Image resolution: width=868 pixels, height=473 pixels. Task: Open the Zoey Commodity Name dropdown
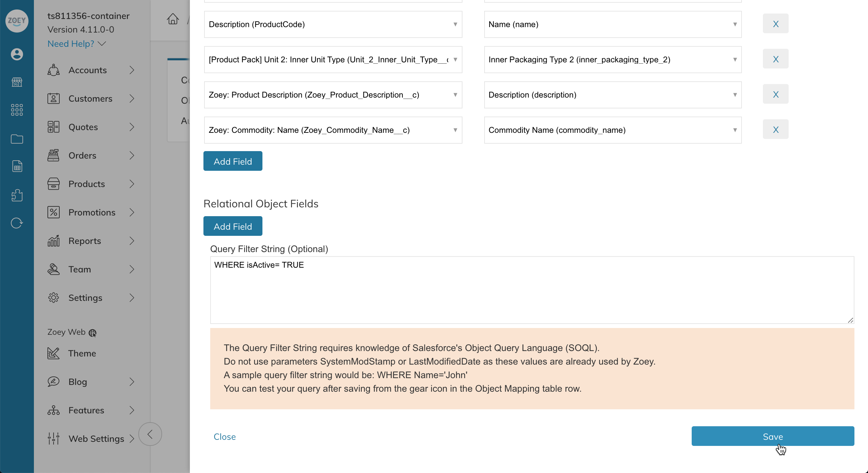pyautogui.click(x=333, y=130)
